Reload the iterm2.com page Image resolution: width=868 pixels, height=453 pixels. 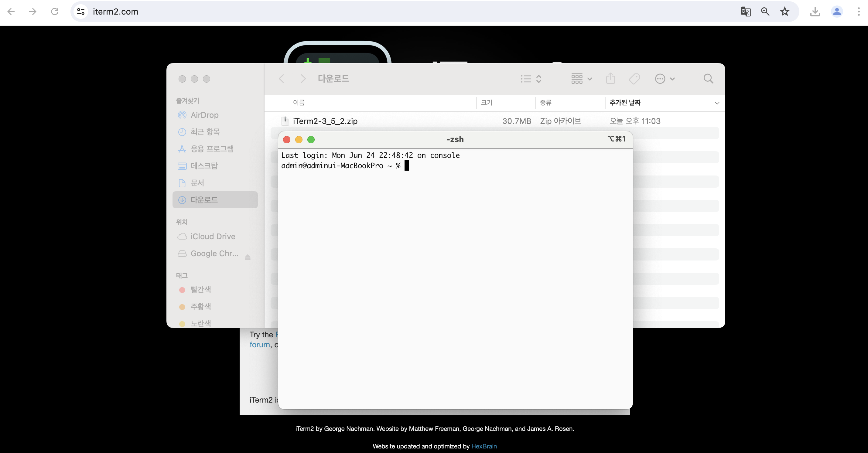pyautogui.click(x=55, y=12)
